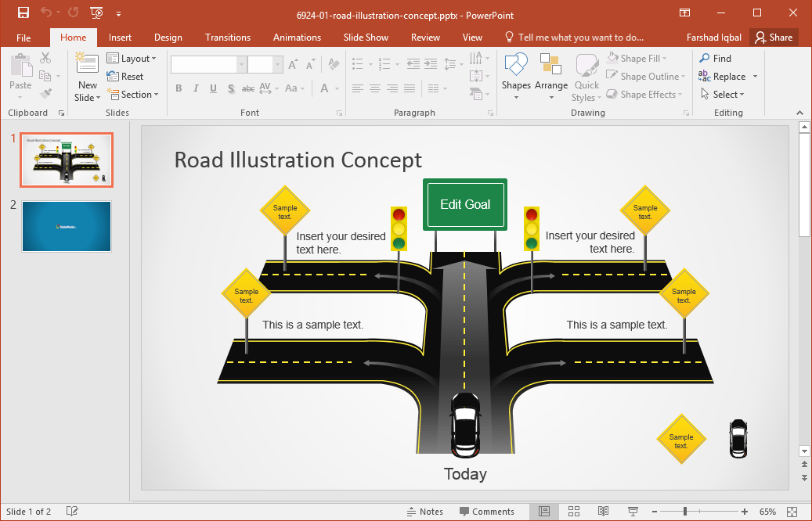812x521 pixels.
Task: Expand the font size dropdown arrow
Action: pos(277,63)
